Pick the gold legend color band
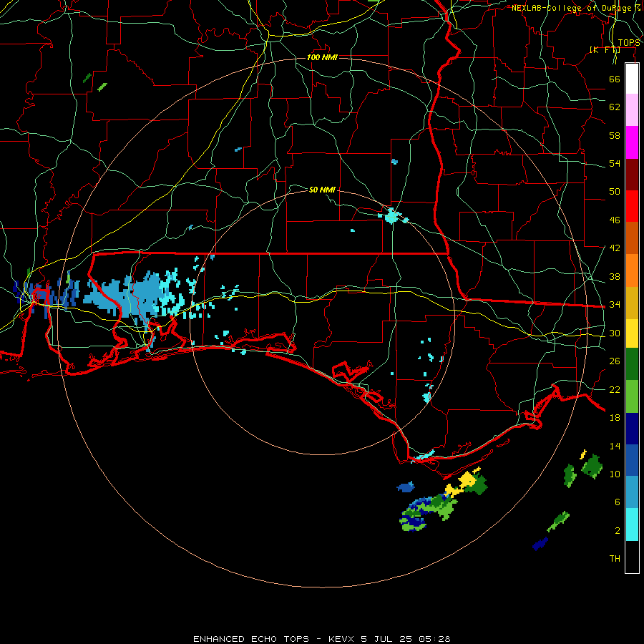The height and width of the screenshot is (644, 644). (x=632, y=302)
